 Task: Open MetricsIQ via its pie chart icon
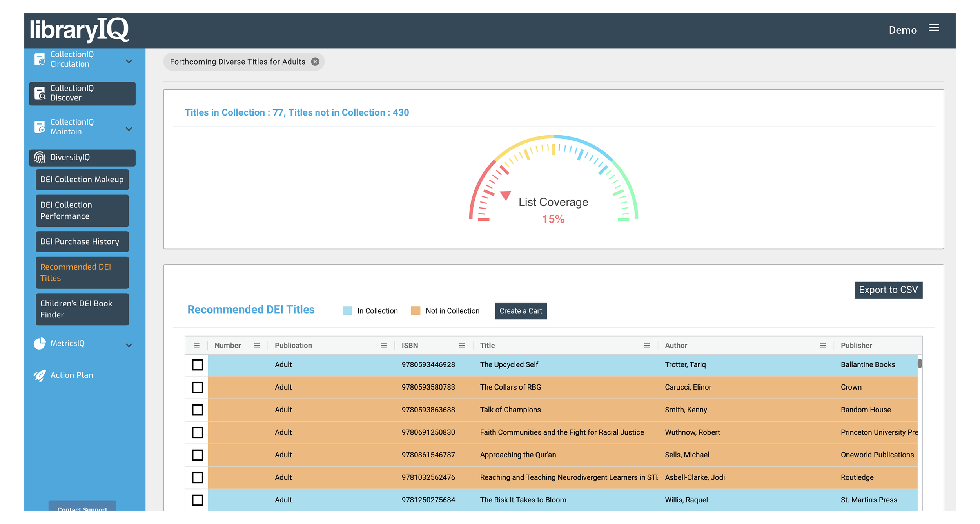pos(40,343)
